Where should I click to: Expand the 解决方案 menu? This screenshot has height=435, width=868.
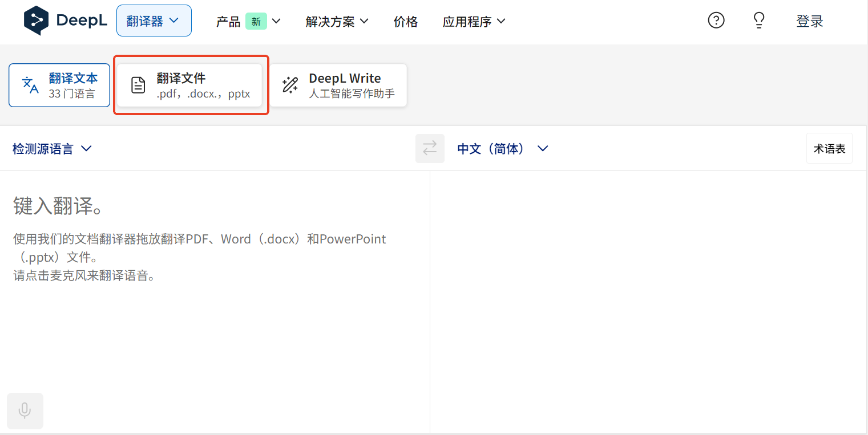[337, 22]
